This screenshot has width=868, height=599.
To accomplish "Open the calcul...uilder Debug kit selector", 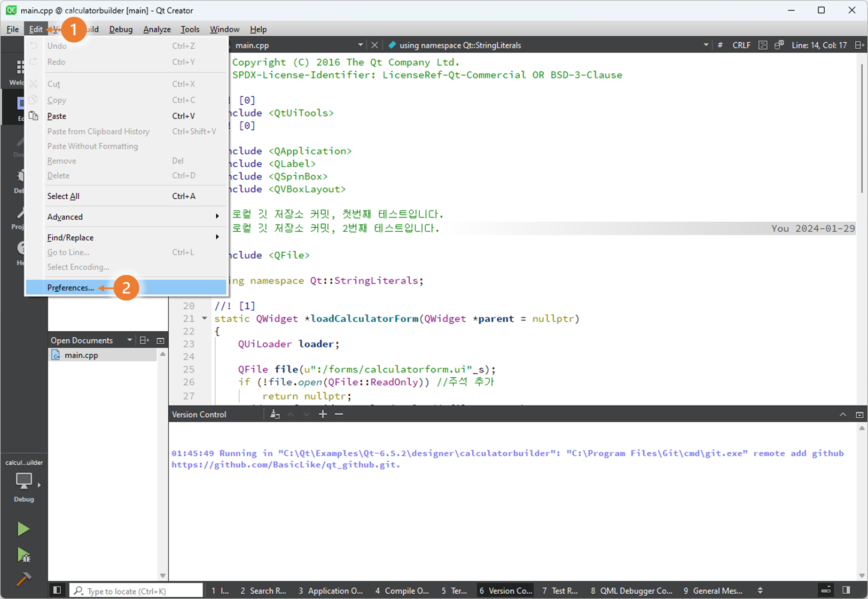I will tap(24, 481).
